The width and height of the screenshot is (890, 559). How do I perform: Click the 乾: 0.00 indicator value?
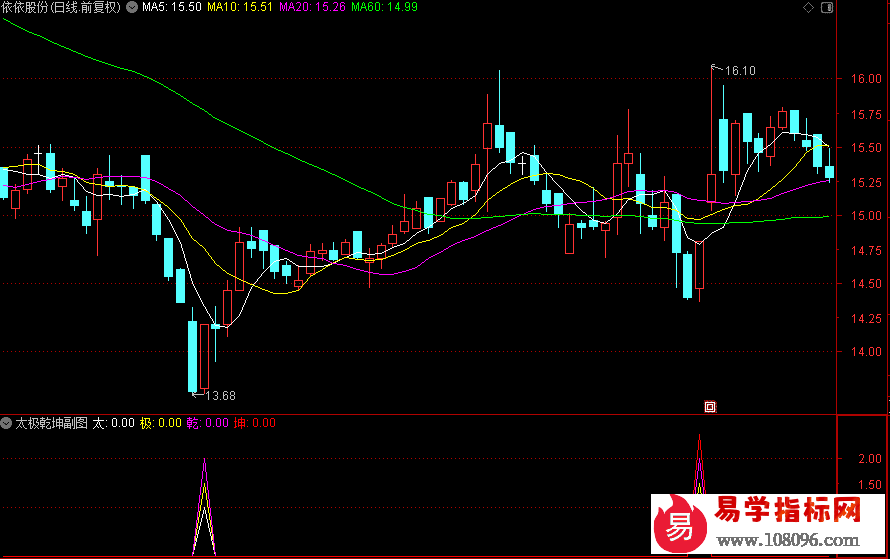click(208, 423)
